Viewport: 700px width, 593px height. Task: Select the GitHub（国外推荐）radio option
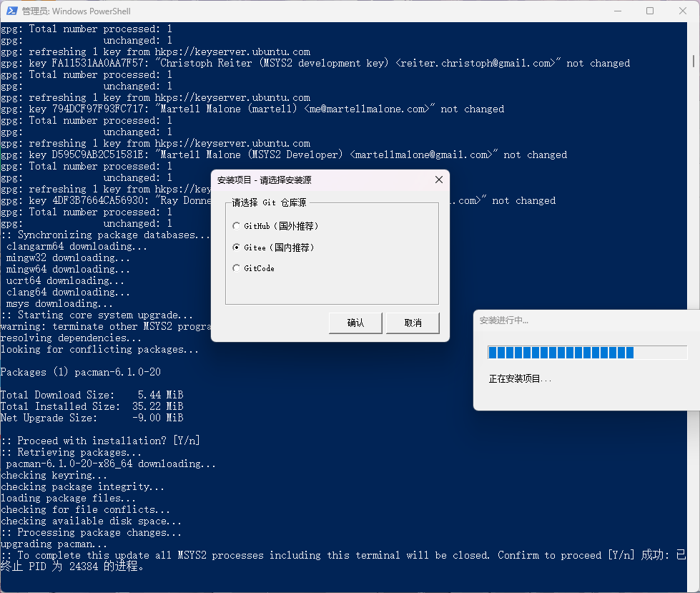pyautogui.click(x=237, y=226)
